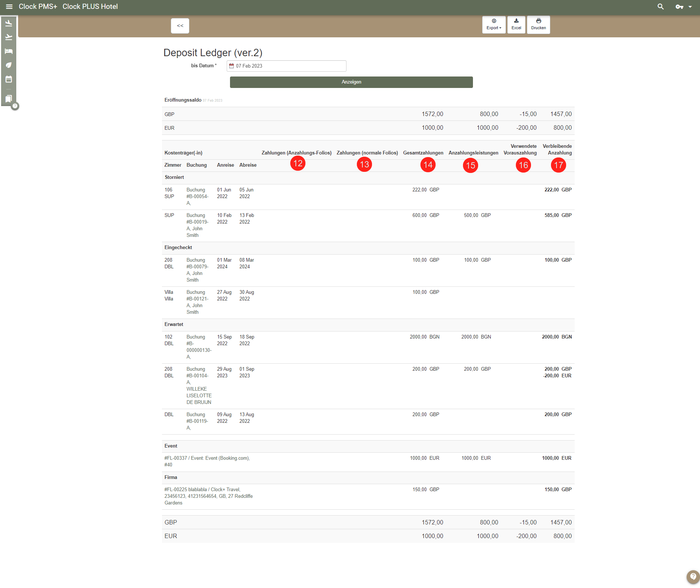Click the Anzeigen button

(x=351, y=82)
